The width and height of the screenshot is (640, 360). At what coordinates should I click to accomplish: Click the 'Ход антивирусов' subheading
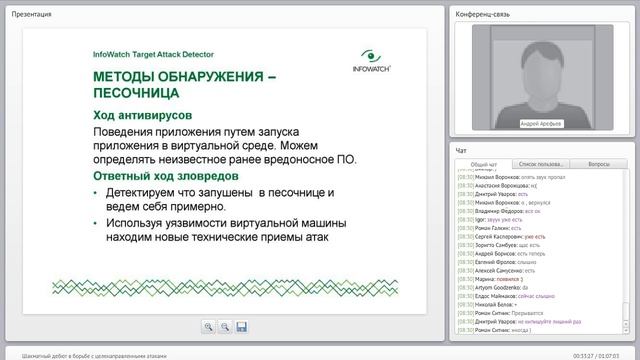point(142,115)
